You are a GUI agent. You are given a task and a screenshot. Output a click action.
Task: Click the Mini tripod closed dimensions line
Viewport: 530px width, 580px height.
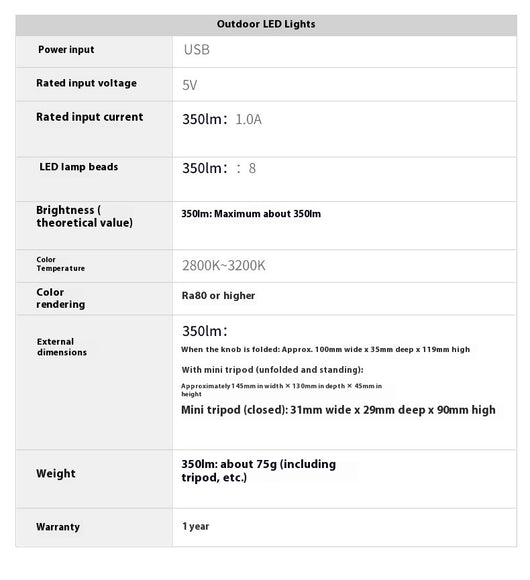coord(338,410)
